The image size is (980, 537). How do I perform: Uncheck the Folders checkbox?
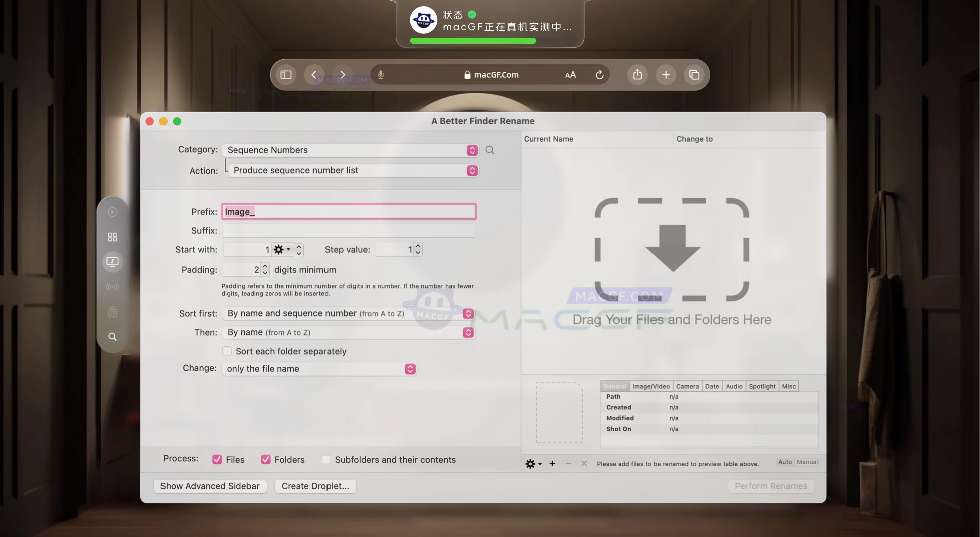pyautogui.click(x=266, y=460)
